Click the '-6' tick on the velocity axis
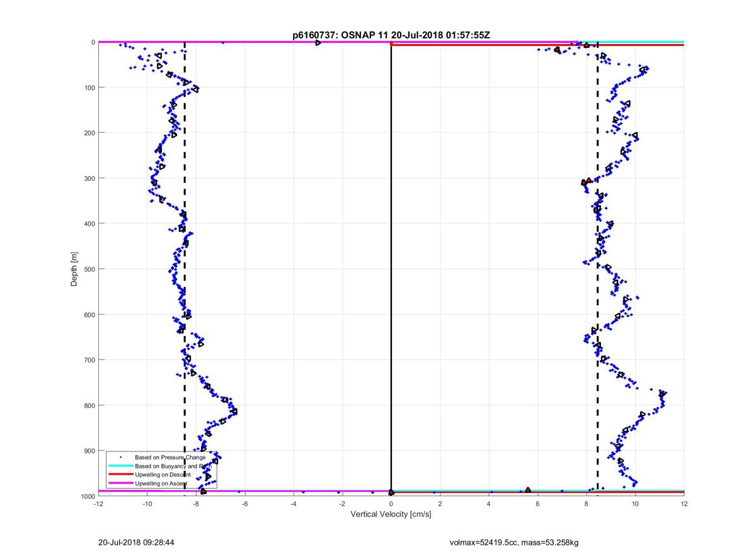The height and width of the screenshot is (558, 756). point(244,504)
